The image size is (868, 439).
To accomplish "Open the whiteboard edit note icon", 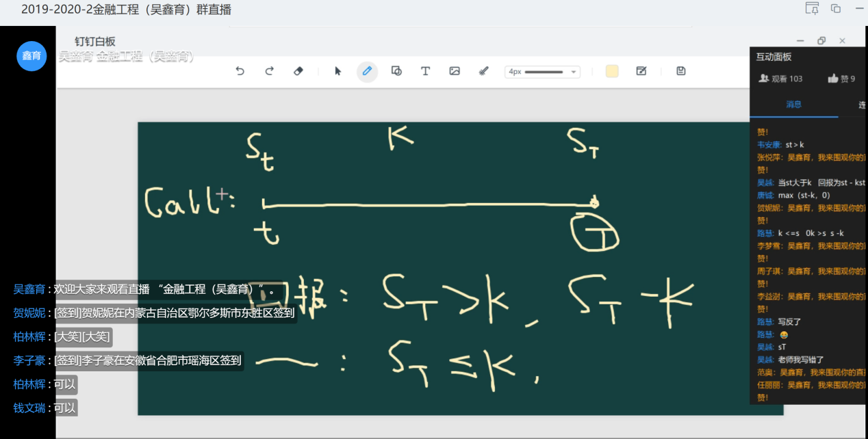I will pos(641,71).
